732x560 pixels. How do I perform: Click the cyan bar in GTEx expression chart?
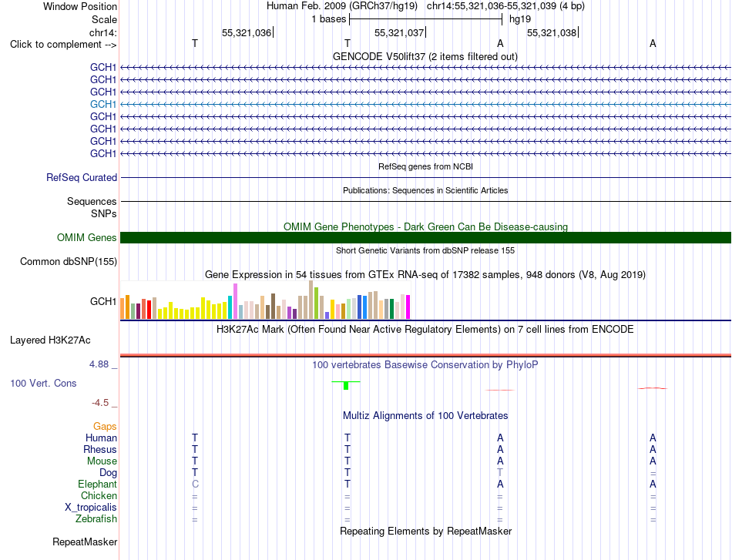(230, 307)
